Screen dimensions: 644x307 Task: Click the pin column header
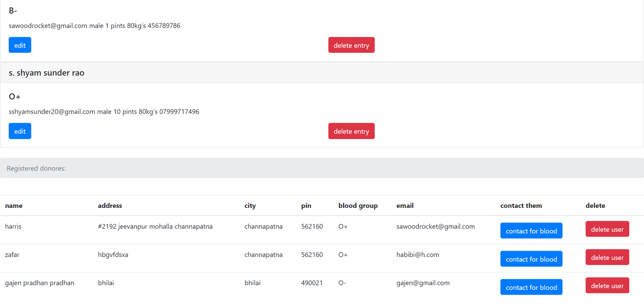[306, 205]
